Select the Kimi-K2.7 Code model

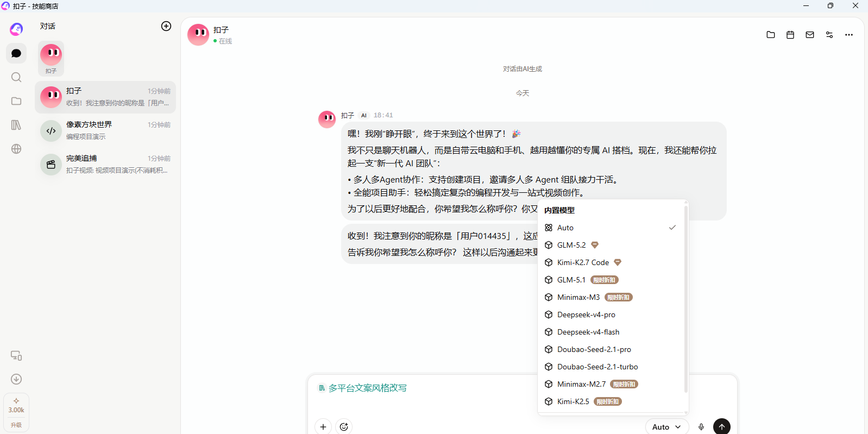(x=611, y=262)
